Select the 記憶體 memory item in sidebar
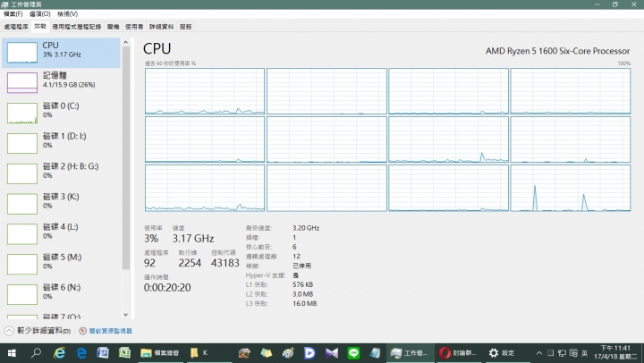The image size is (644, 363). tap(61, 82)
